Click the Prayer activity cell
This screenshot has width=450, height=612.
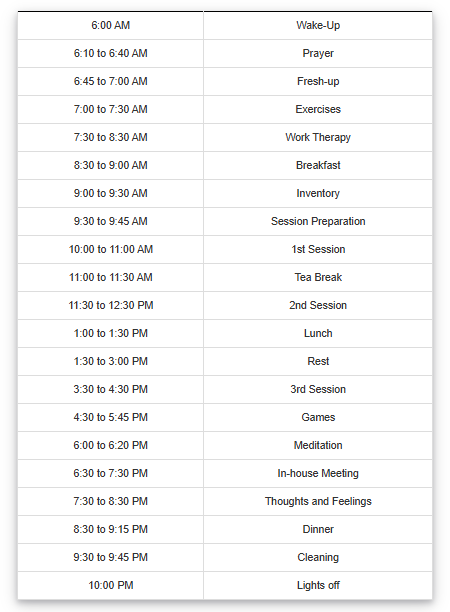[x=318, y=53]
